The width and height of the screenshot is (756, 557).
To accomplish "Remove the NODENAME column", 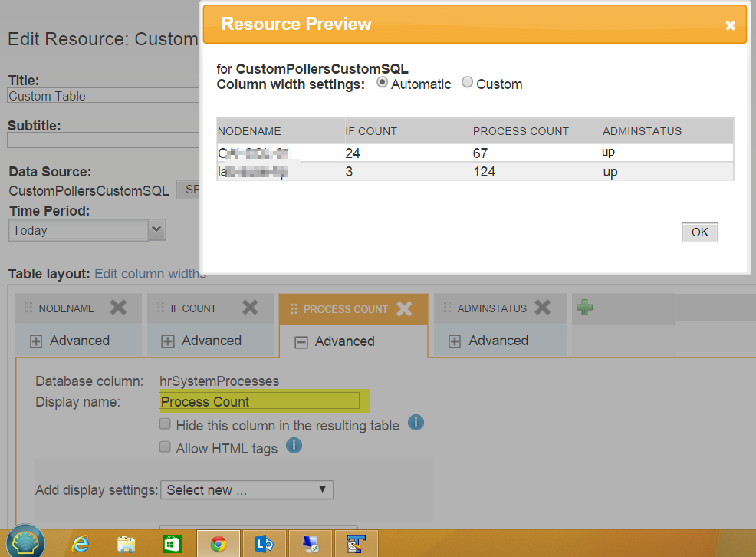I will point(119,308).
